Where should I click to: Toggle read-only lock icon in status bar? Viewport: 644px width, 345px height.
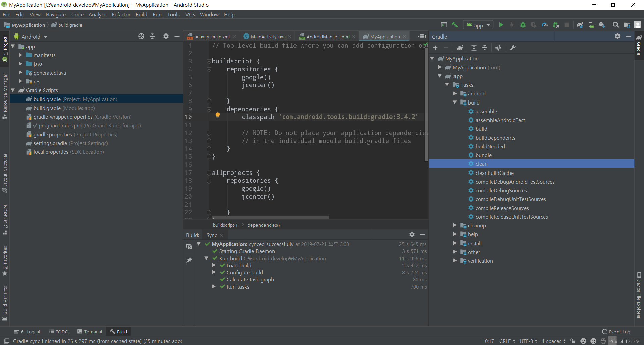click(573, 341)
